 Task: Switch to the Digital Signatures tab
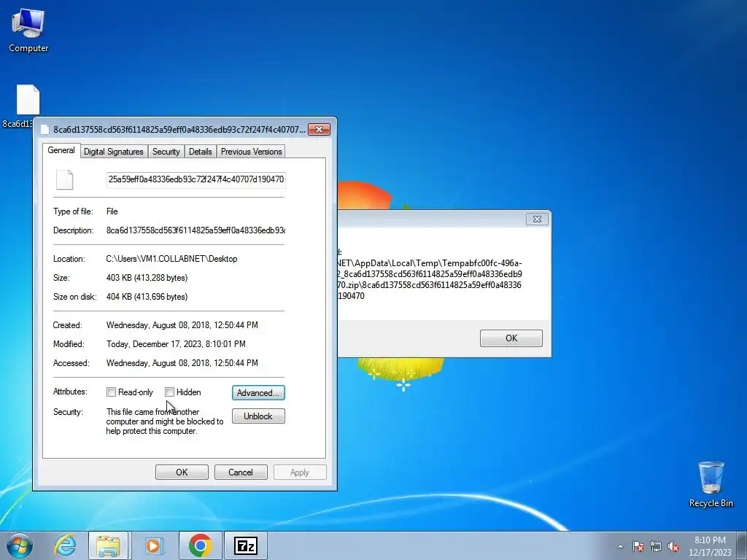[x=113, y=152]
